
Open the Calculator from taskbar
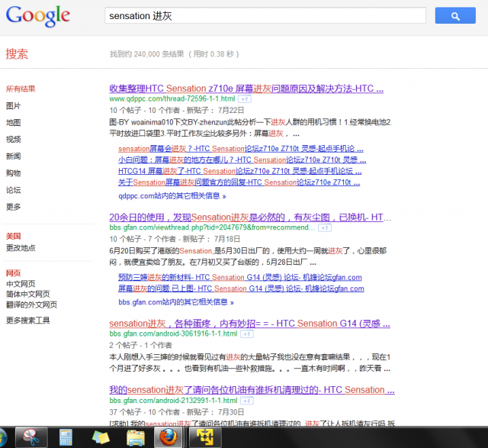pos(66,437)
